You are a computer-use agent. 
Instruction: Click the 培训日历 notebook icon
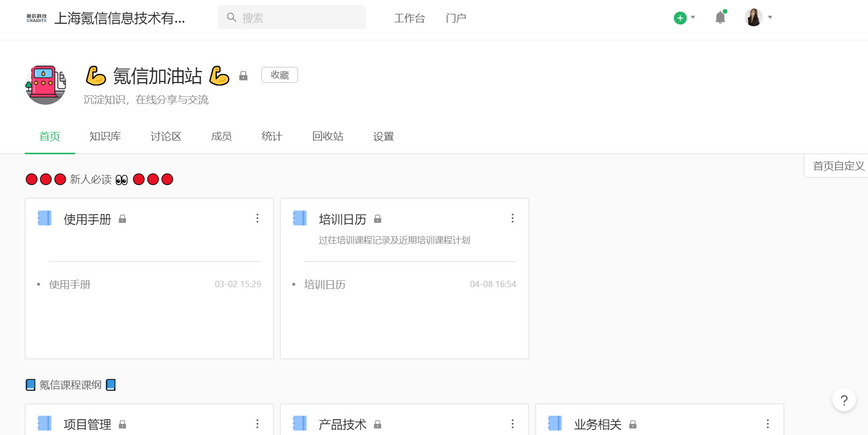[300, 218]
